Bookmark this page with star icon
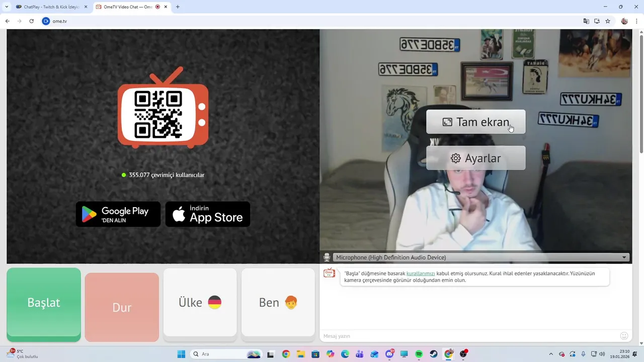The width and height of the screenshot is (644, 362). point(608,21)
